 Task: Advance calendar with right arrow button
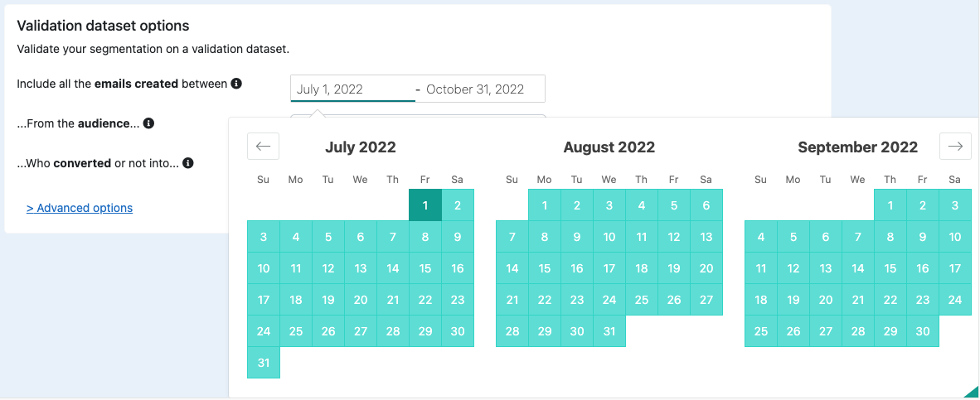(956, 147)
